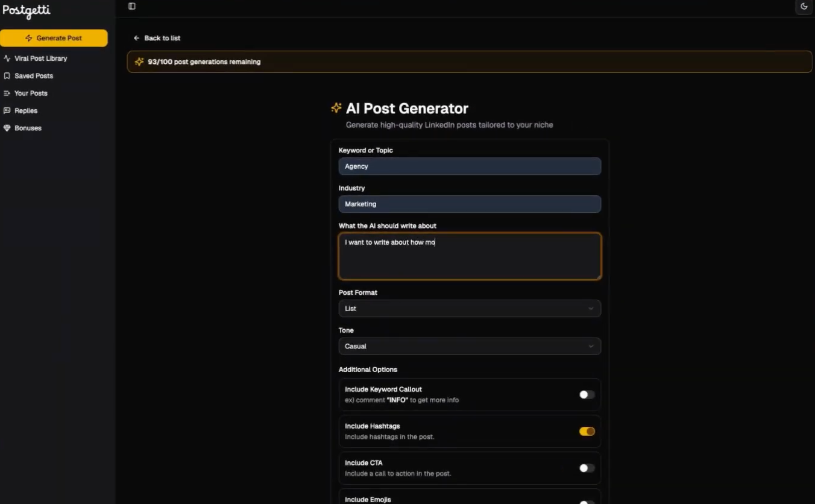This screenshot has height=504, width=815.
Task: Open the Post Format dropdown
Action: pyautogui.click(x=470, y=308)
